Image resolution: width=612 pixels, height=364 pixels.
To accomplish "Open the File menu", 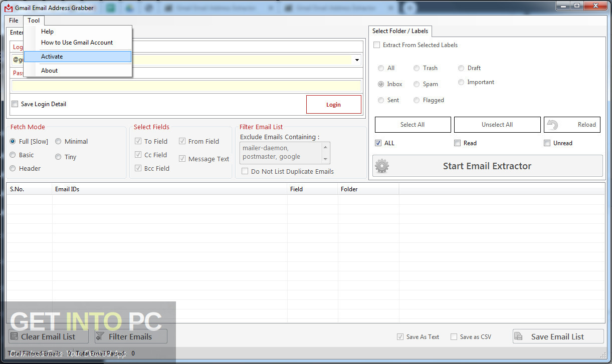I will [x=14, y=21].
